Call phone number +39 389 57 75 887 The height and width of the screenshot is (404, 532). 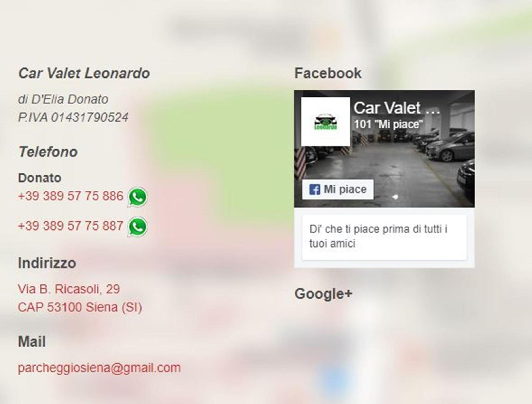coord(70,226)
